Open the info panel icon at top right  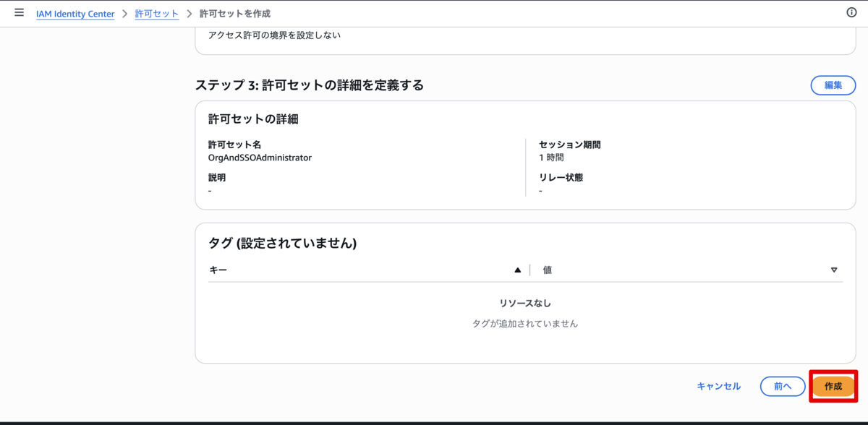coord(851,13)
